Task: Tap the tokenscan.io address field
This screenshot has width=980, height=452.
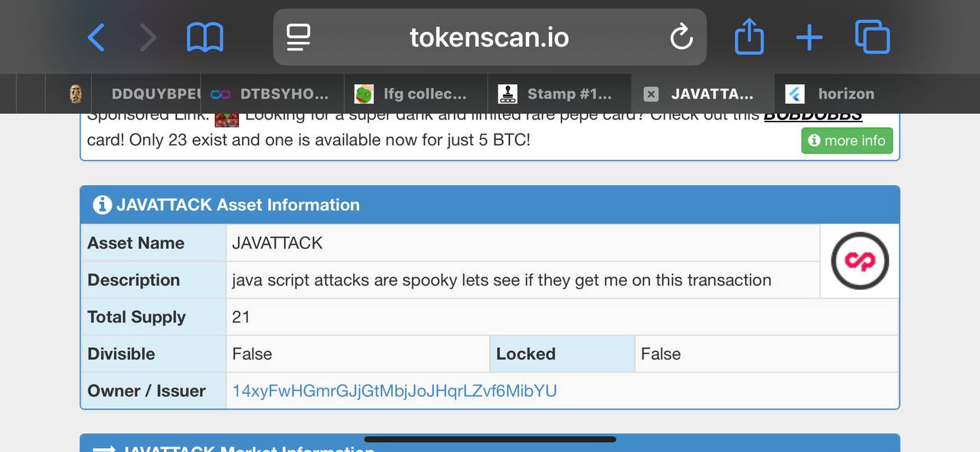Action: pos(488,37)
